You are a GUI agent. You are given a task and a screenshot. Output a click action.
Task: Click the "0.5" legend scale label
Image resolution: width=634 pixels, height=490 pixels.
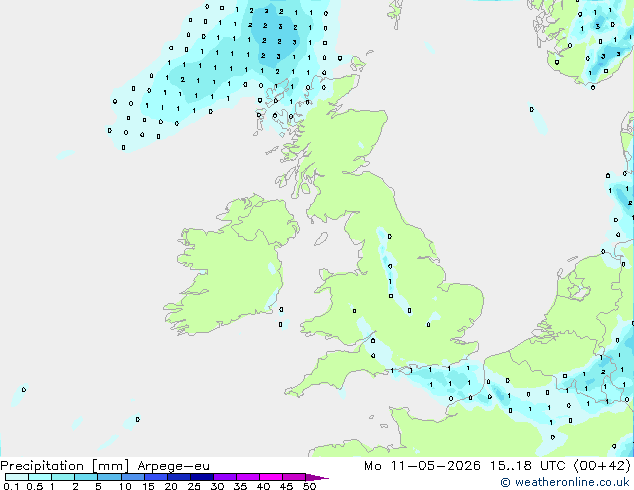34,486
